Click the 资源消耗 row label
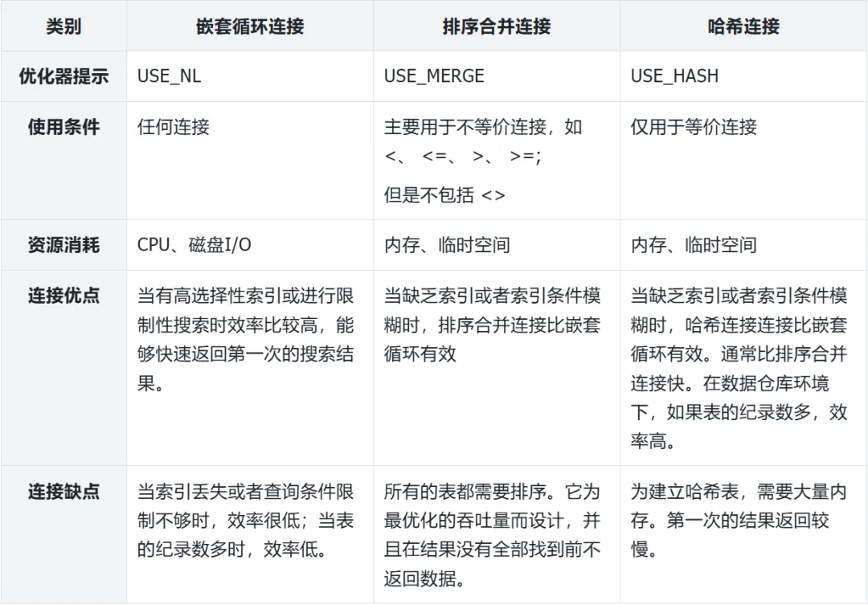The width and height of the screenshot is (868, 605). pyautogui.click(x=63, y=245)
